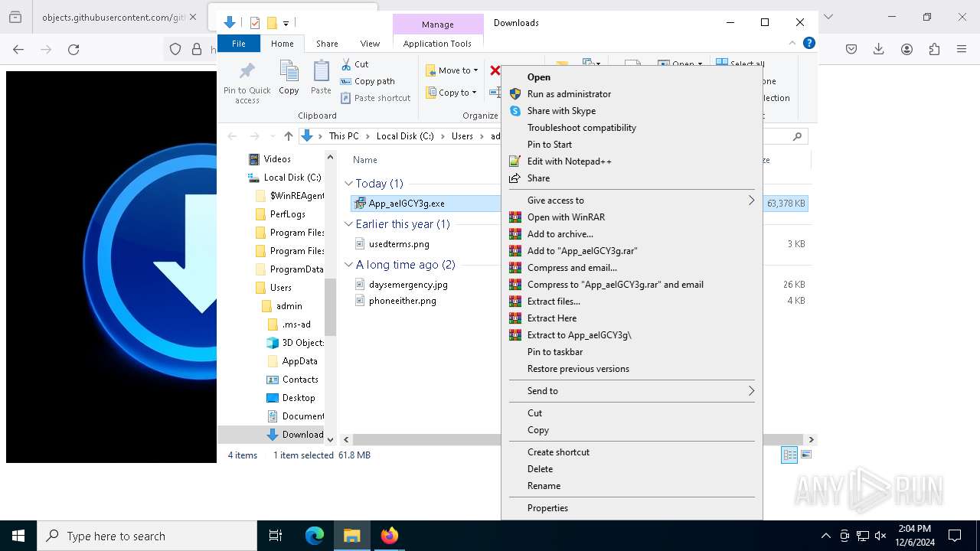Collapse the A long time ago group
980x551 pixels.
[x=349, y=265]
